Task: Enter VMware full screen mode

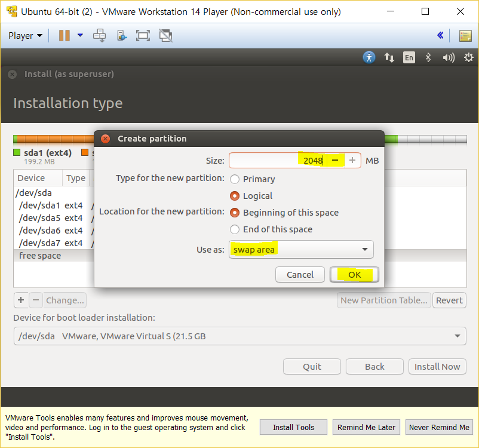Action: [143, 36]
